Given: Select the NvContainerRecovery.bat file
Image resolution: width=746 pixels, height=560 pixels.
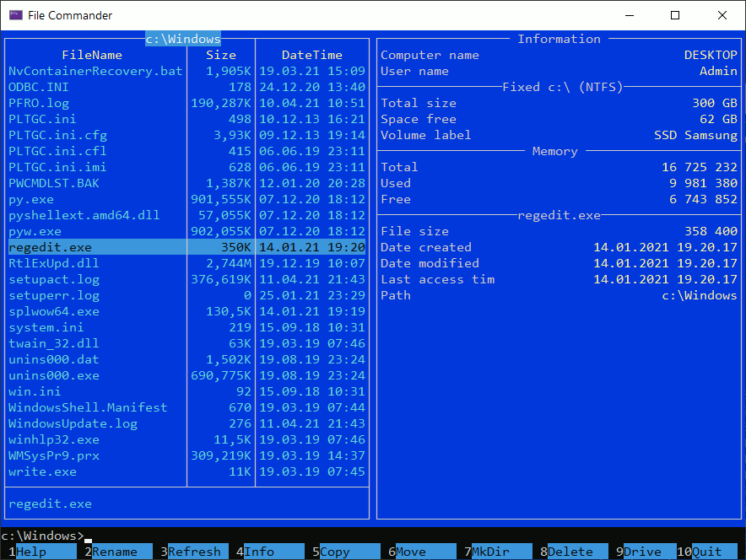Looking at the screenshot, I should pos(95,71).
